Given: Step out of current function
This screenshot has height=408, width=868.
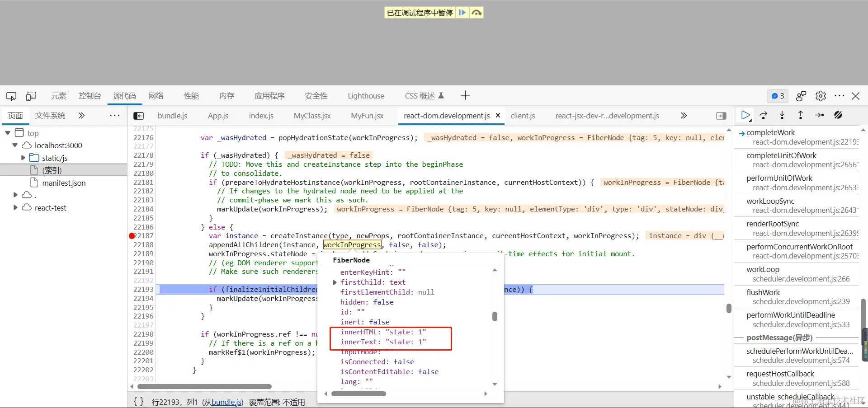Looking at the screenshot, I should click(x=801, y=115).
